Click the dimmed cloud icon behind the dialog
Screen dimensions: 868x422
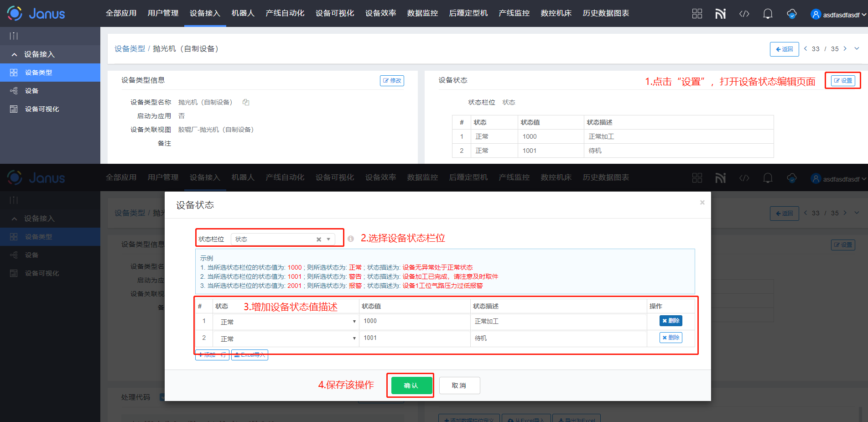(x=792, y=178)
